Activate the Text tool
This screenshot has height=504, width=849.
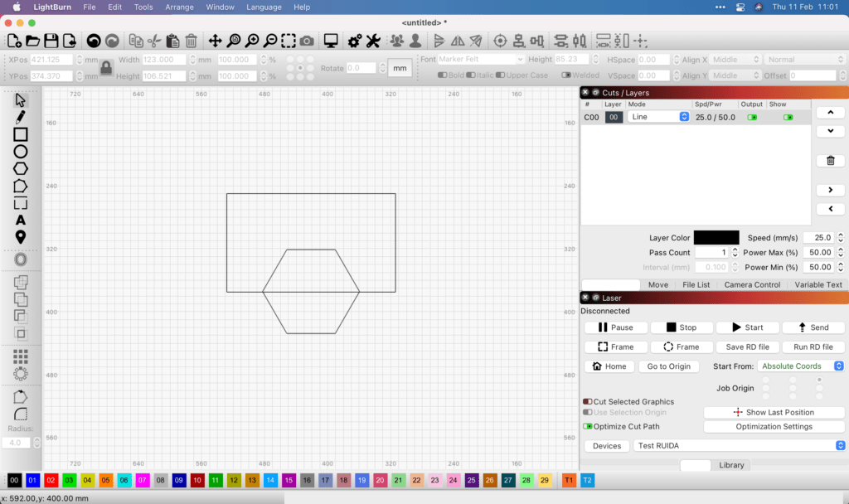[22, 221]
